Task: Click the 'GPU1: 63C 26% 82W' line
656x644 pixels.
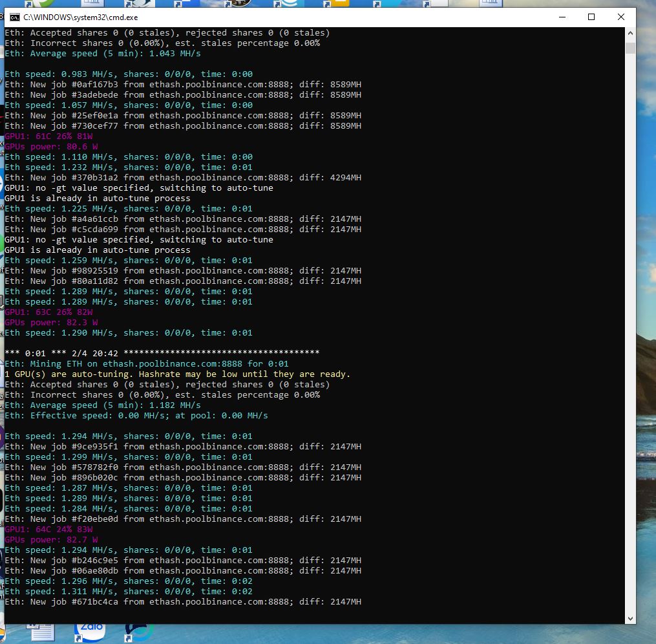Action: tap(48, 312)
